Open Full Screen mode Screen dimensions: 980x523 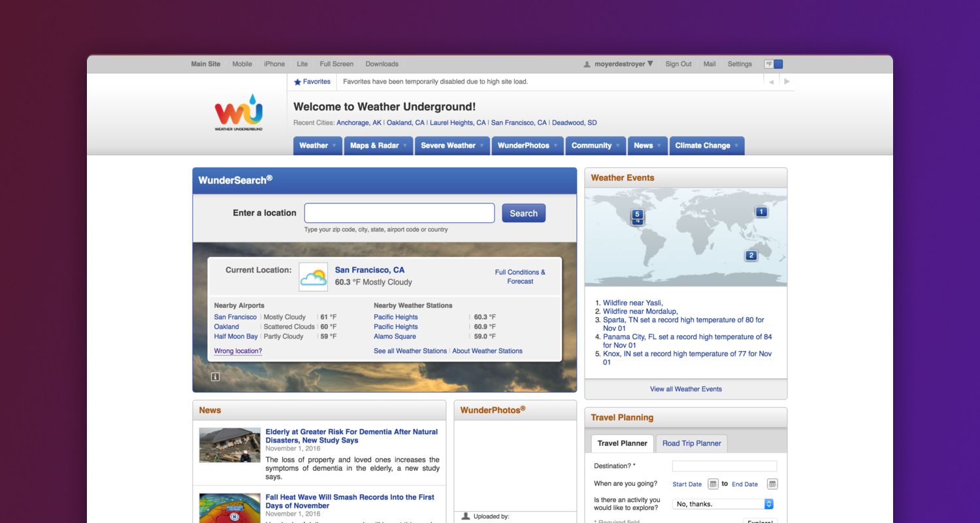click(336, 64)
